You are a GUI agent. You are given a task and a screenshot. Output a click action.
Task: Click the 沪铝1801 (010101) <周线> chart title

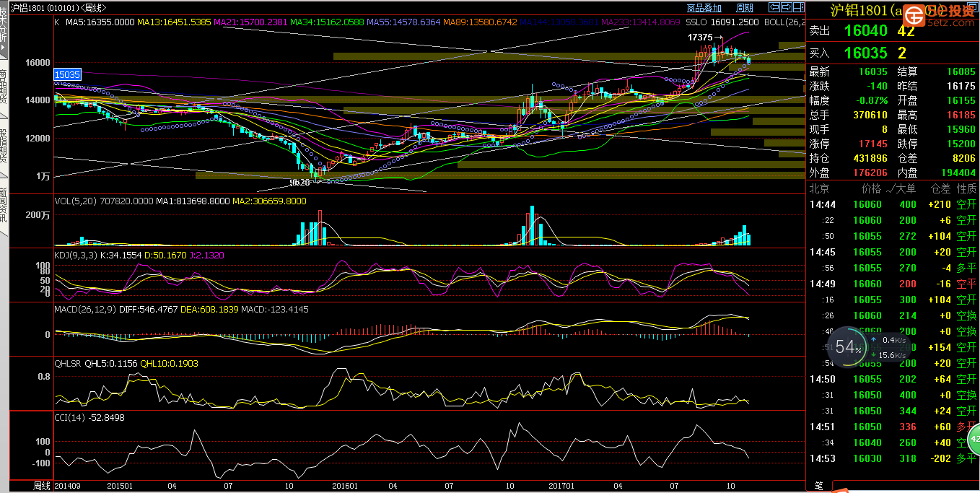(x=59, y=8)
